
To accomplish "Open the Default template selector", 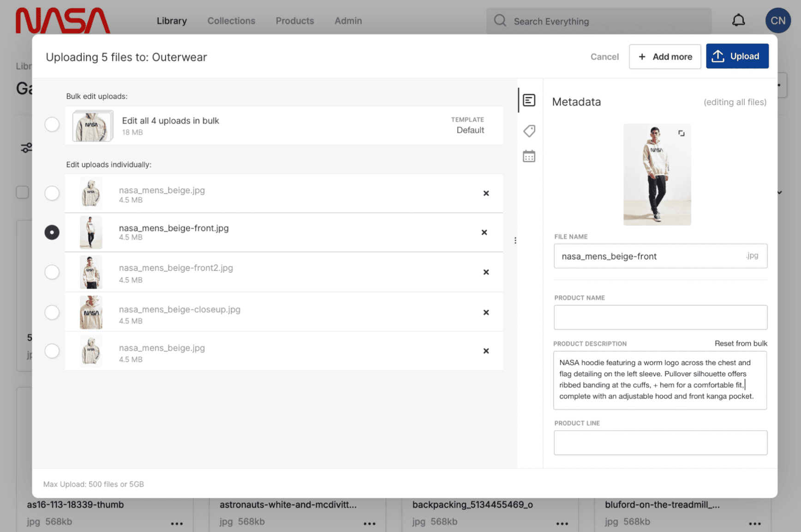I will (x=467, y=125).
